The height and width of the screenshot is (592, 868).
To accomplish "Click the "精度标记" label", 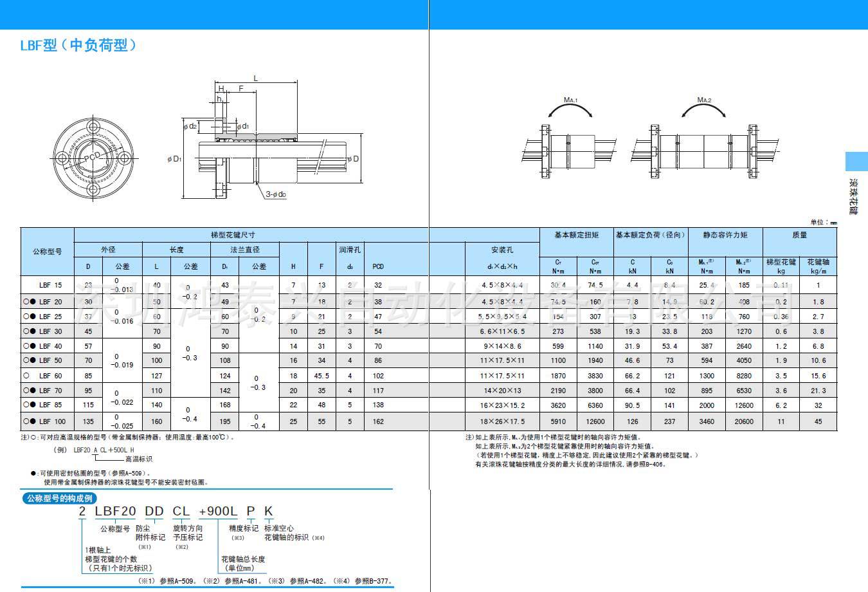I will (244, 529).
